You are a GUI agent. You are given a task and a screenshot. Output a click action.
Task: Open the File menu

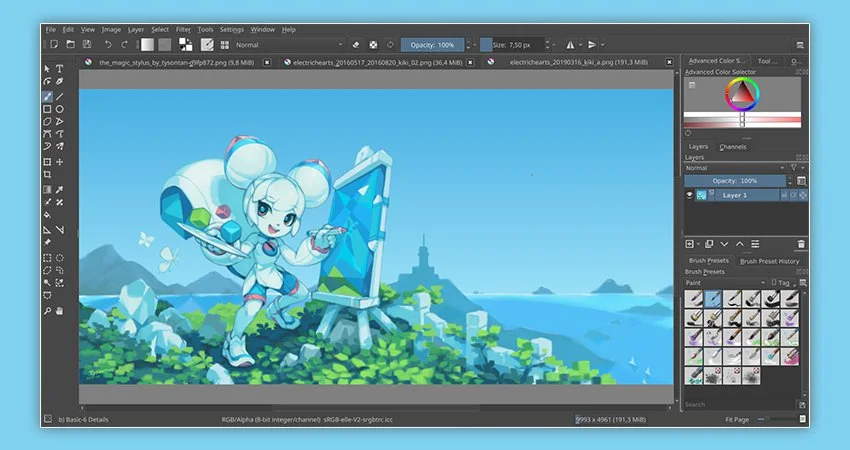pyautogui.click(x=51, y=29)
